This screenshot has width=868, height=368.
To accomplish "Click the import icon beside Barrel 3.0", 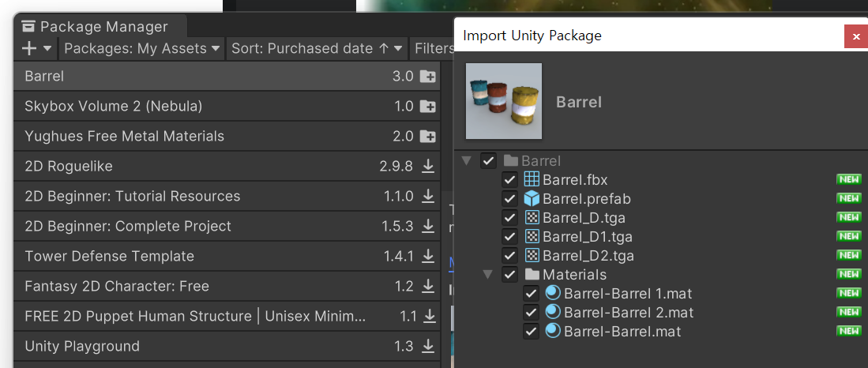I will [427, 77].
